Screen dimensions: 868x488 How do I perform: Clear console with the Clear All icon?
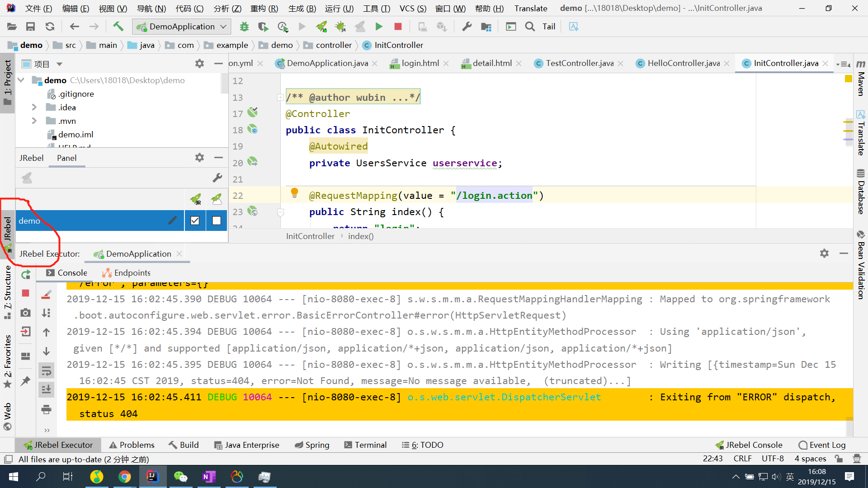click(x=46, y=295)
